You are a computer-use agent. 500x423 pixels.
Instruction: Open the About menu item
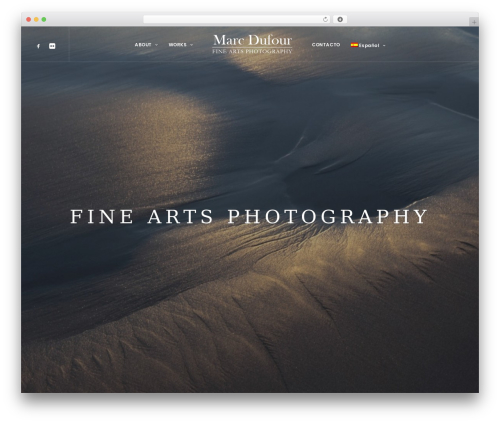click(143, 45)
